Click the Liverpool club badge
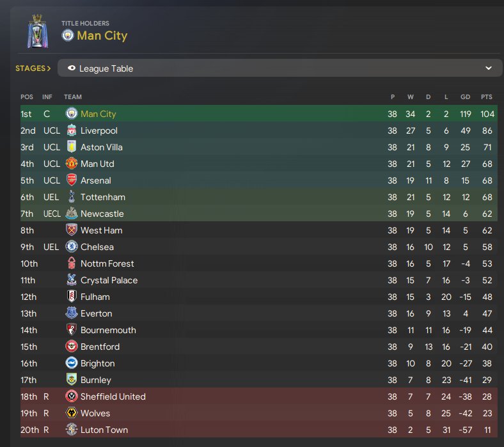The image size is (504, 447). 72,130
